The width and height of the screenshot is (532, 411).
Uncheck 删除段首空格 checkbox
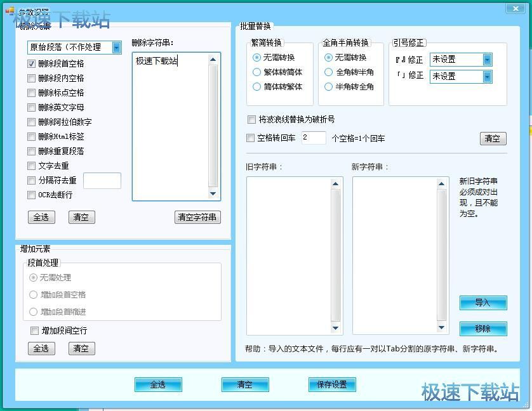[31, 64]
